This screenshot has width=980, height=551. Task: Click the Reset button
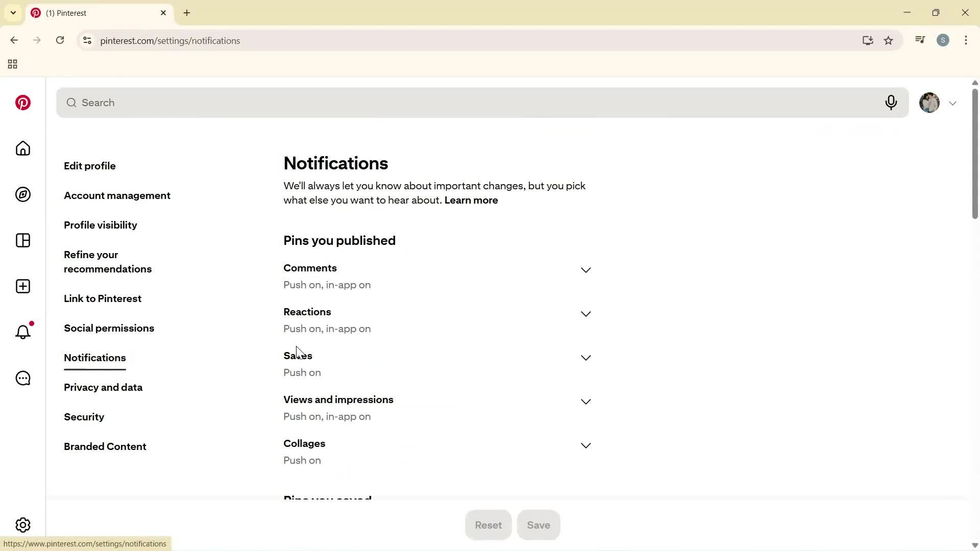tap(488, 524)
